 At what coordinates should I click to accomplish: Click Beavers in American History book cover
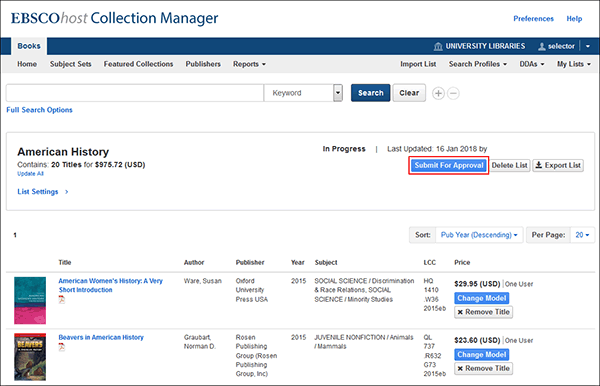click(30, 357)
